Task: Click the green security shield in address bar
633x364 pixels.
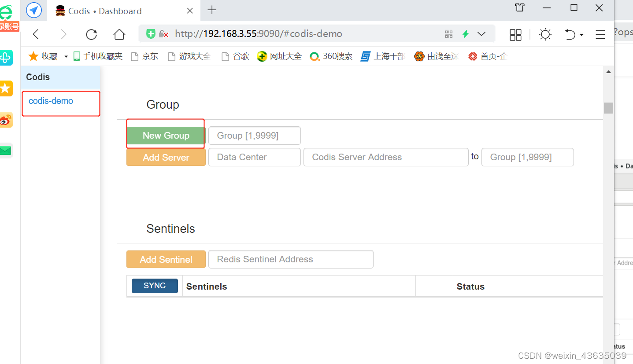Action: 152,33
